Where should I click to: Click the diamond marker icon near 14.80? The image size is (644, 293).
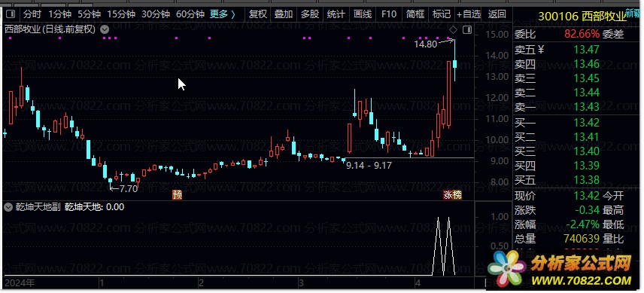coord(453,30)
